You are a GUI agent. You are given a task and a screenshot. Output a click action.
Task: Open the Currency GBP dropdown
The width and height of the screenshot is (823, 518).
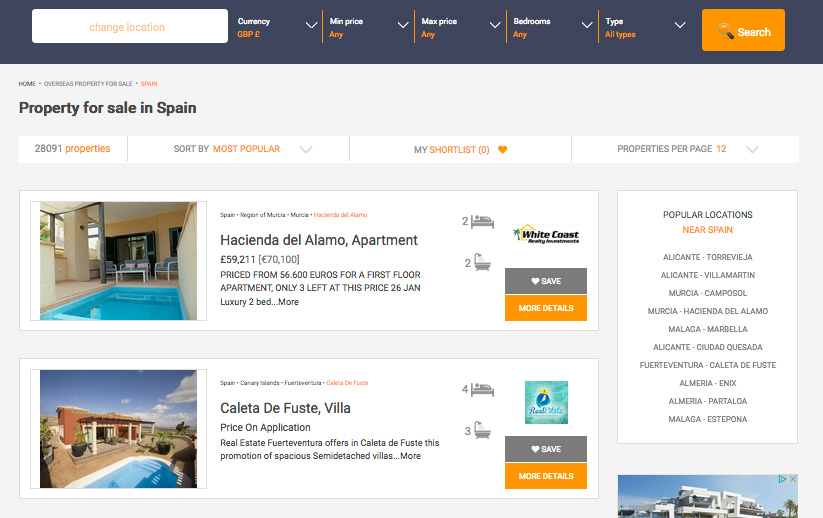pos(274,27)
